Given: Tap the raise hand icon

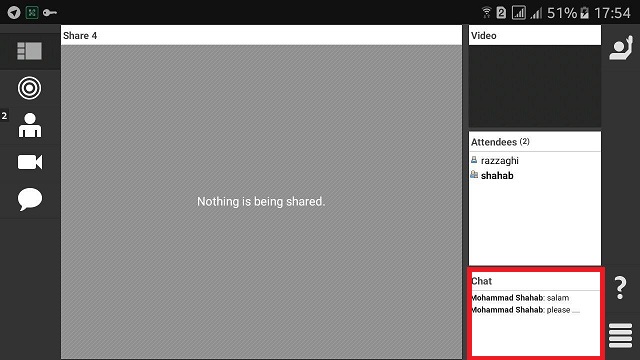Looking at the screenshot, I should 621,48.
